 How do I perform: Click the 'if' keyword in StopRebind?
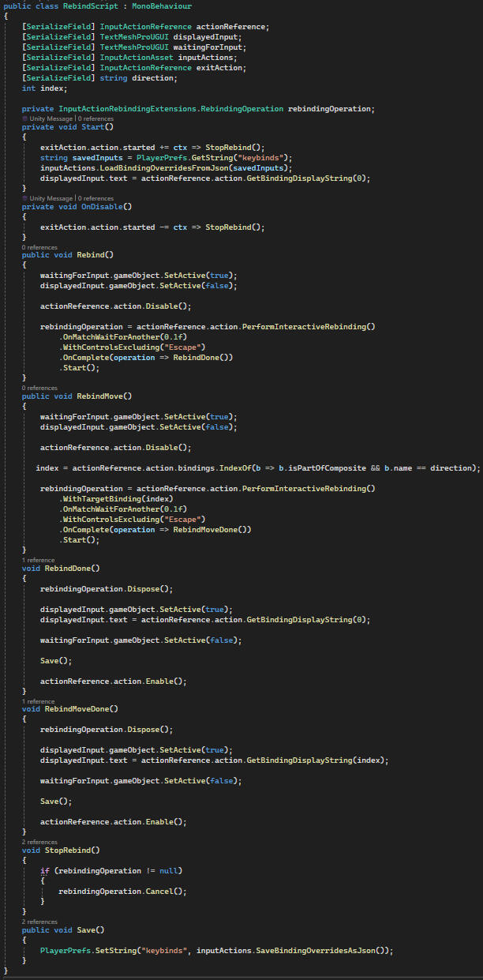[x=45, y=870]
